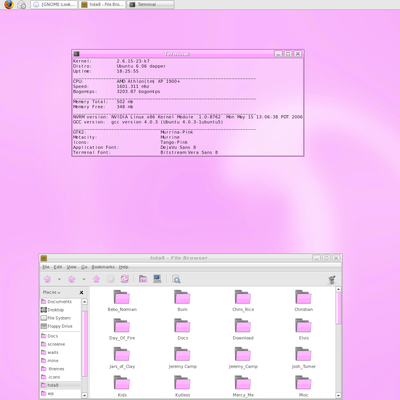Select the Christian folder
The image size is (400, 400).
(303, 301)
